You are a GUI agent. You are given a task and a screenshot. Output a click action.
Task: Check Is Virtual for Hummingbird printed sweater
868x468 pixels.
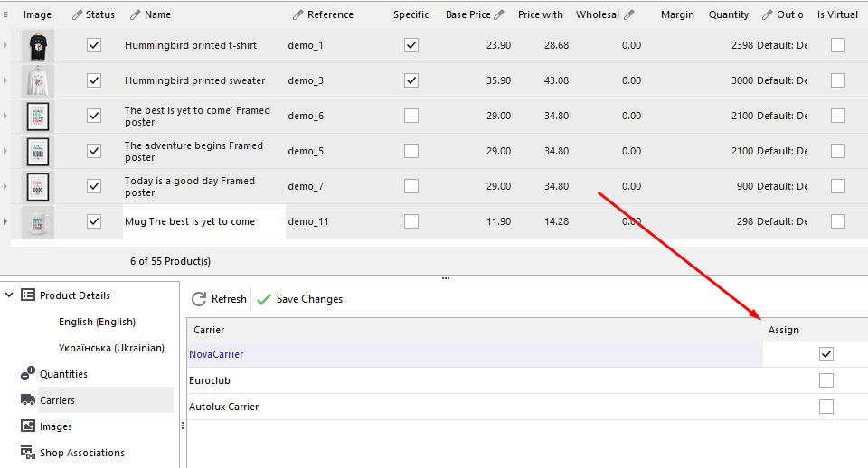tap(838, 80)
